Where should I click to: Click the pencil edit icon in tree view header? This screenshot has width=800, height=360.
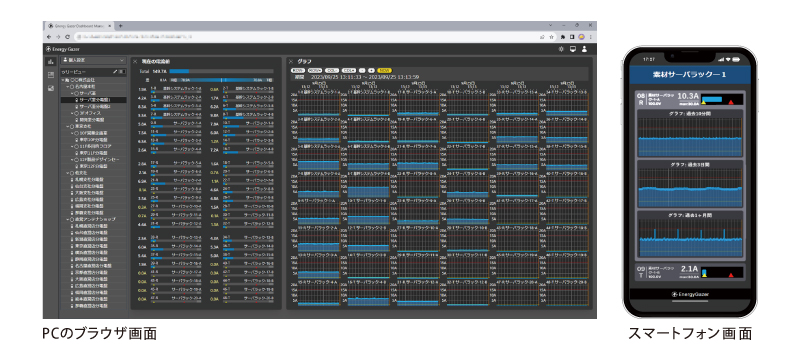(115, 72)
